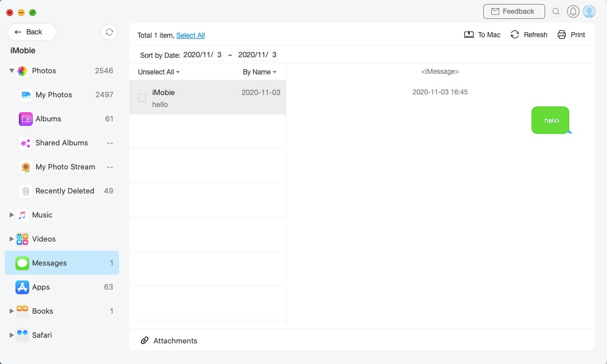Open the notifications bell icon
The height and width of the screenshot is (364, 607).
click(x=573, y=11)
